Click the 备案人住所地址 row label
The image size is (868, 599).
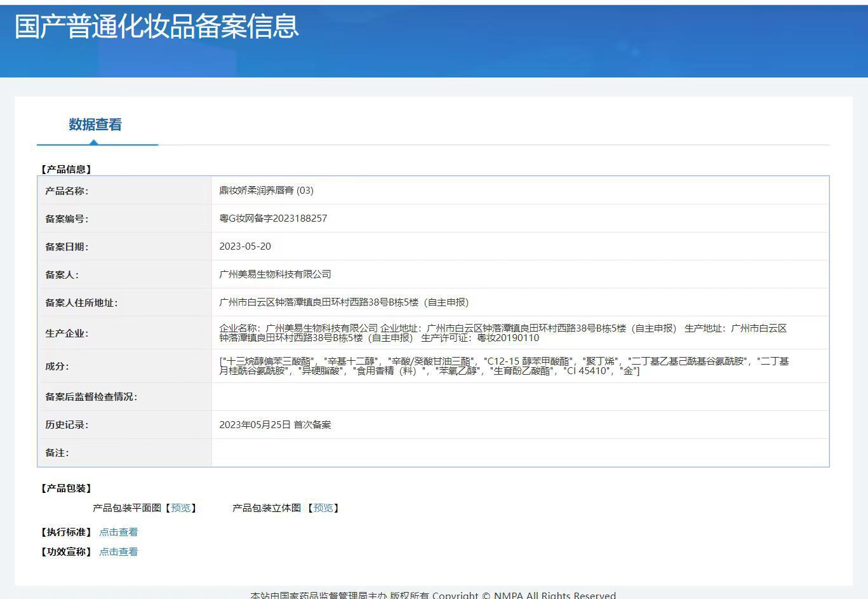[x=81, y=303]
